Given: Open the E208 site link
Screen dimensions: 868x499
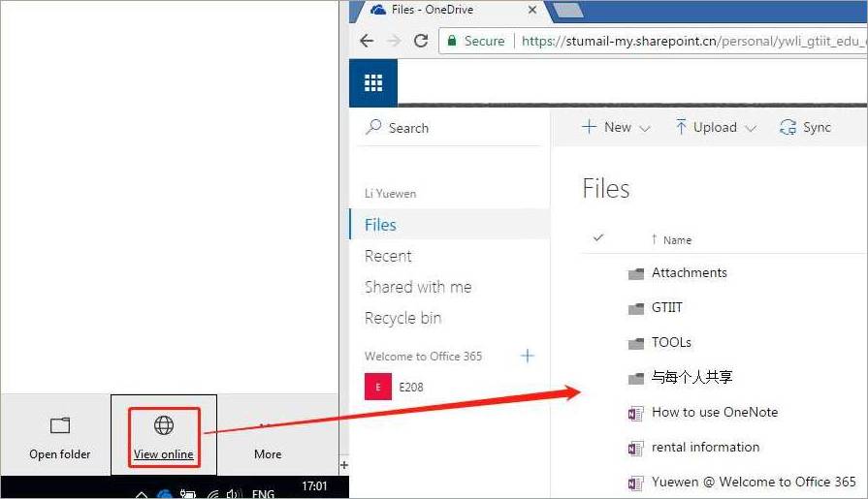Looking at the screenshot, I should point(411,388).
